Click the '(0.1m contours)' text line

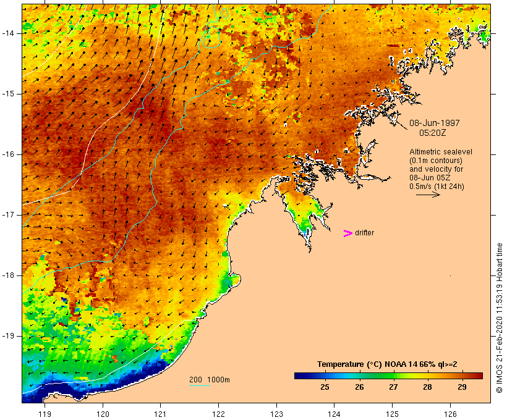[x=435, y=161]
